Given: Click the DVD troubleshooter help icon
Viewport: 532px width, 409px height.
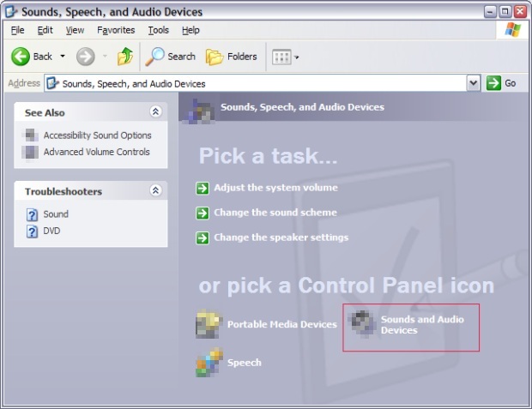Looking at the screenshot, I should [x=32, y=231].
